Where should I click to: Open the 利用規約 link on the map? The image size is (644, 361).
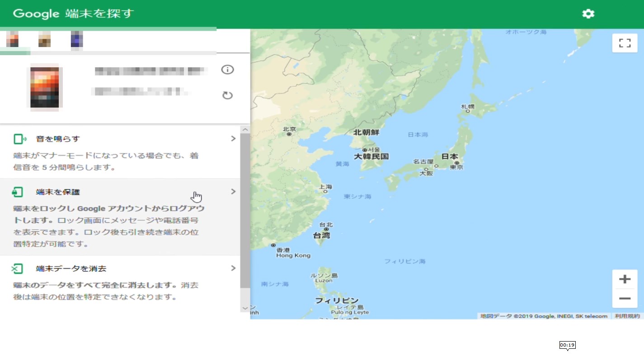point(627,316)
